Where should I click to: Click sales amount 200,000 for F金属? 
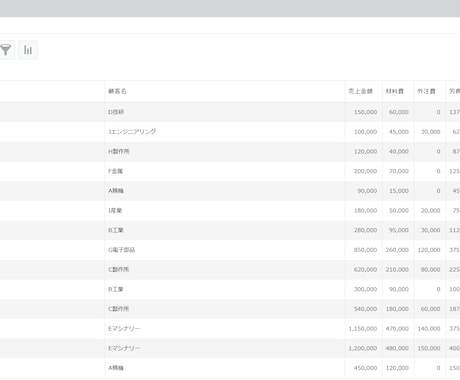pyautogui.click(x=365, y=171)
